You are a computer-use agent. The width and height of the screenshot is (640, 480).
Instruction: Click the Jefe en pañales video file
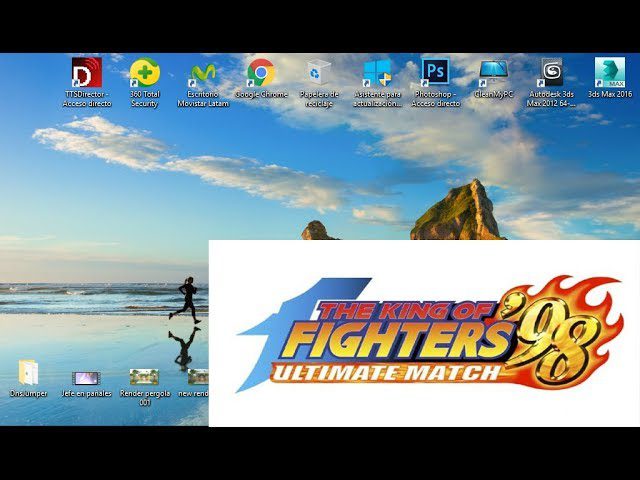[86, 378]
